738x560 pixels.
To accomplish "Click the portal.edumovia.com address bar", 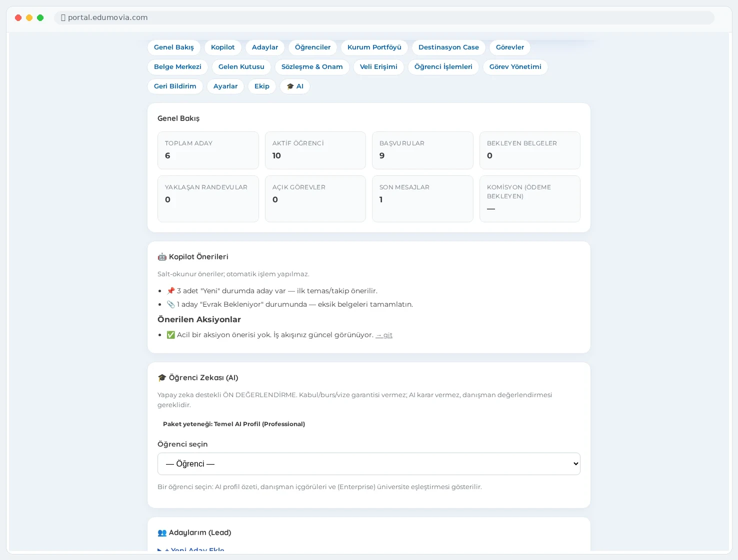I will [x=384, y=17].
